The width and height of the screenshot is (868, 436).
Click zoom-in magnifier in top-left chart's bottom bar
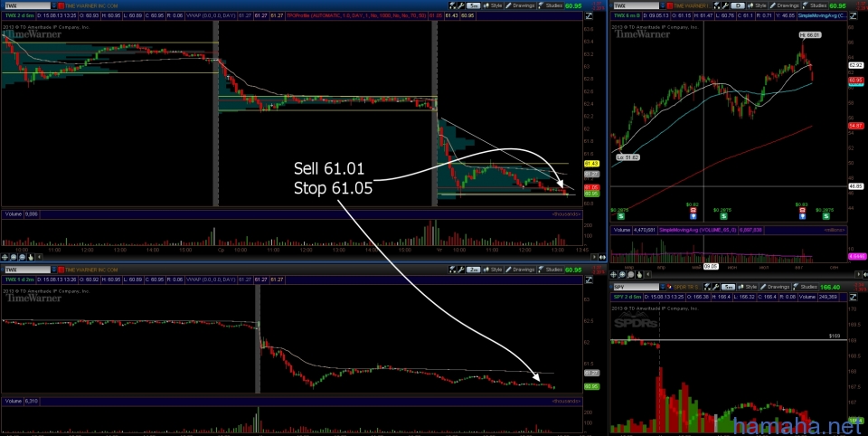14,257
